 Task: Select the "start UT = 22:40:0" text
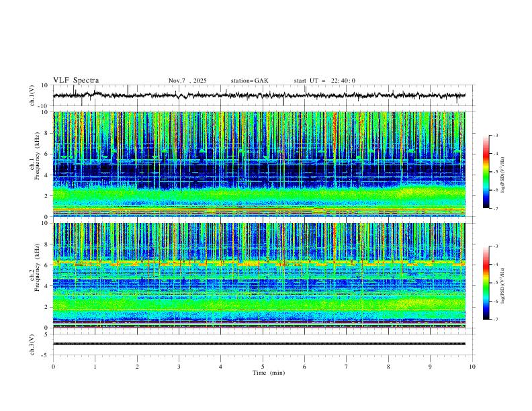324,81
